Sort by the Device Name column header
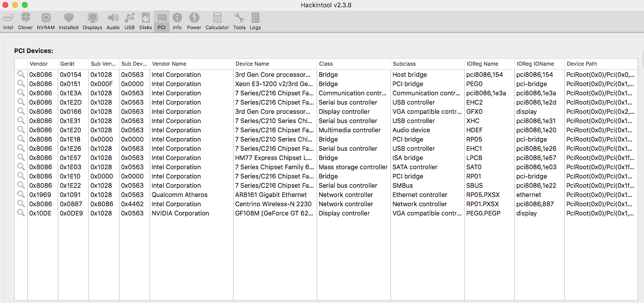Image resolution: width=644 pixels, height=303 pixels. coord(275,64)
